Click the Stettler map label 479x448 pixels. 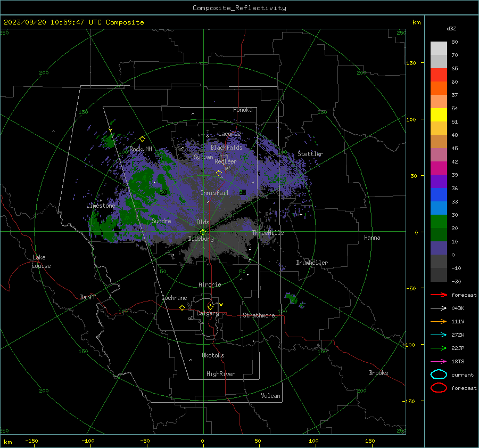click(310, 154)
